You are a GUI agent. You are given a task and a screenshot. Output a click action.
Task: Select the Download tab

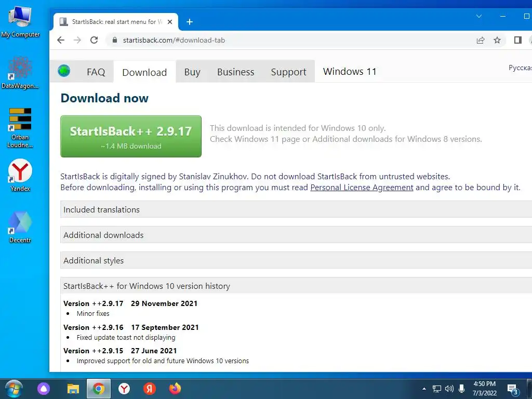144,72
